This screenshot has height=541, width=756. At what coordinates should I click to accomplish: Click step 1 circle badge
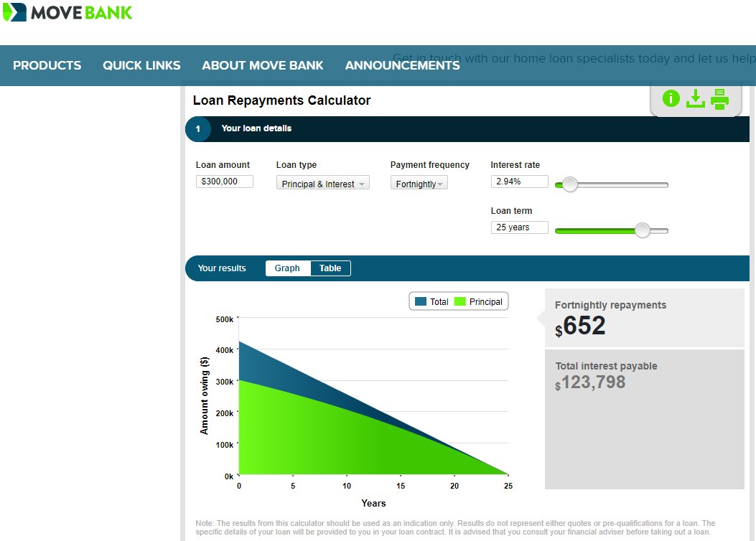pyautogui.click(x=198, y=129)
